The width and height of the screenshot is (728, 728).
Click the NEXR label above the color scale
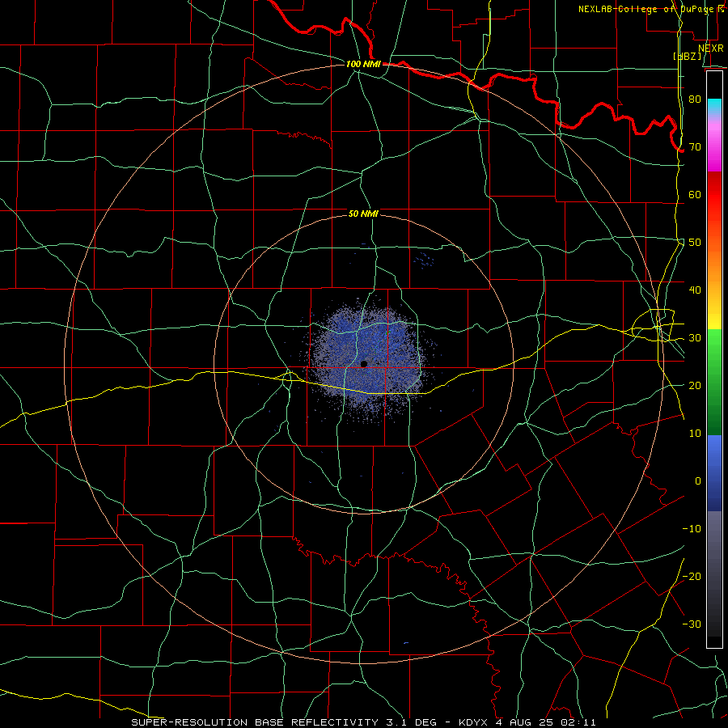(710, 48)
